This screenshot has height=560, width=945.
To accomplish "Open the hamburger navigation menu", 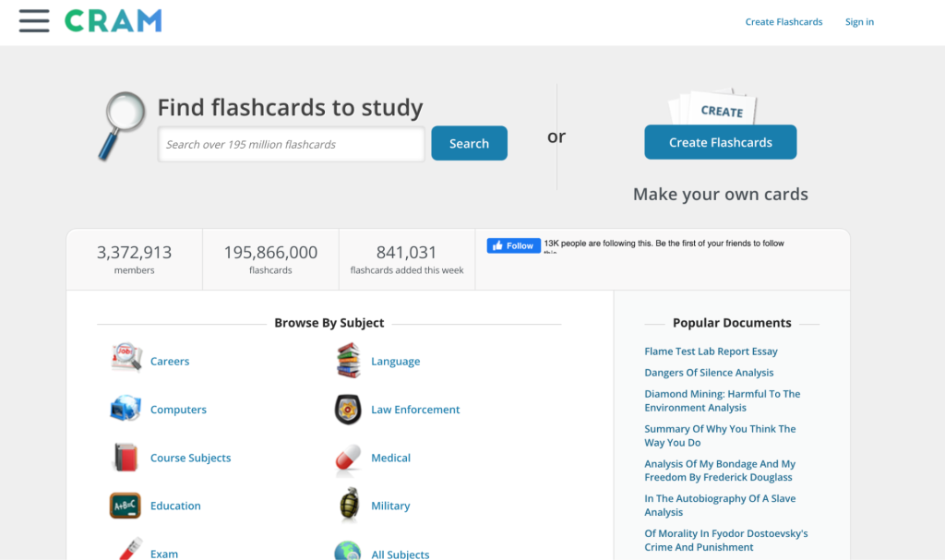I will click(34, 20).
